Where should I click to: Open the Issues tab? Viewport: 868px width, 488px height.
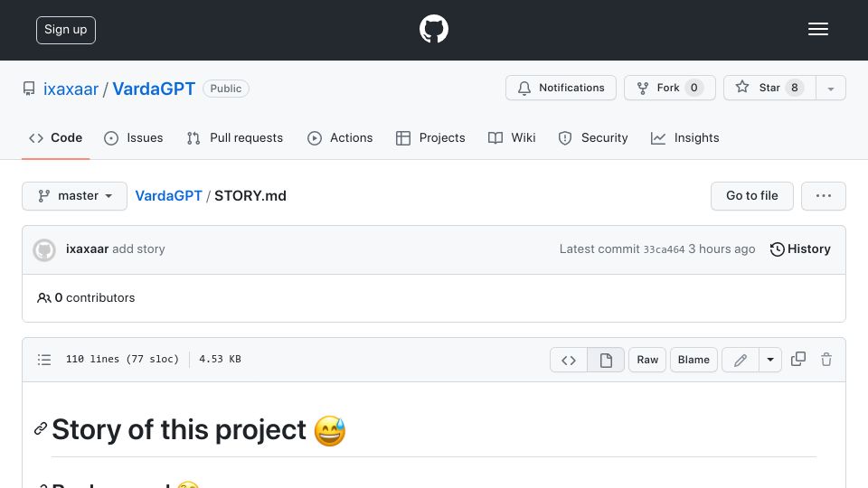tap(134, 137)
